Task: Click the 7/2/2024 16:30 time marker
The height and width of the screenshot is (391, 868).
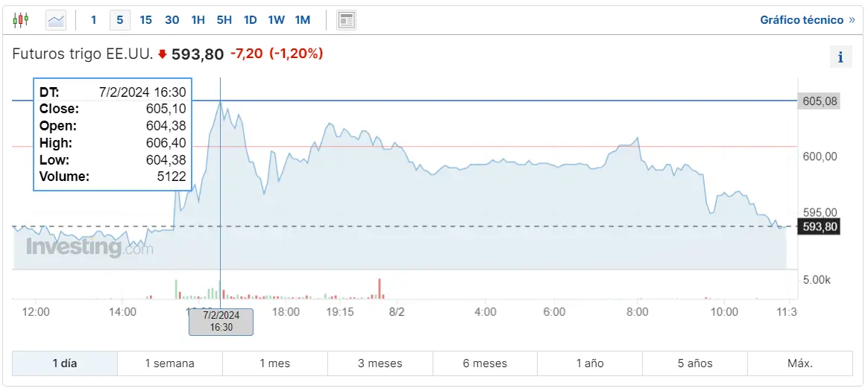Action: coord(221,321)
